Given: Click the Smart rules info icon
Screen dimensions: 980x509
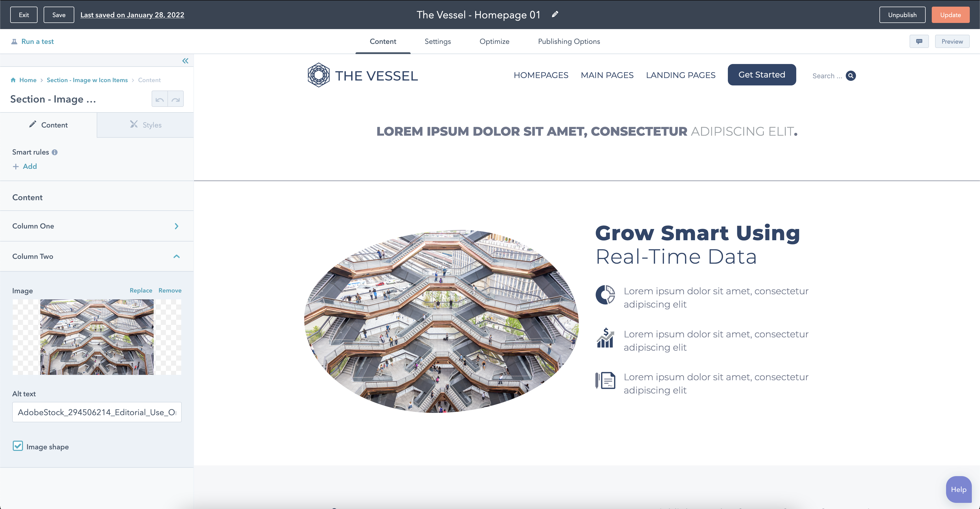Looking at the screenshot, I should click(x=55, y=152).
